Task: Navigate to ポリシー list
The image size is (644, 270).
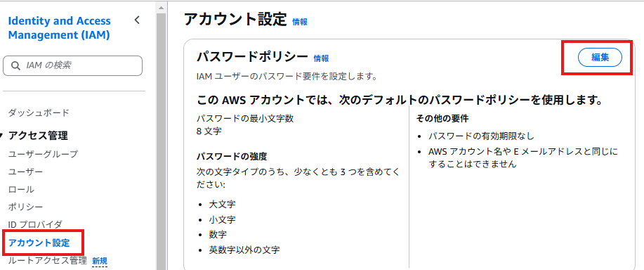Action: 25,206
